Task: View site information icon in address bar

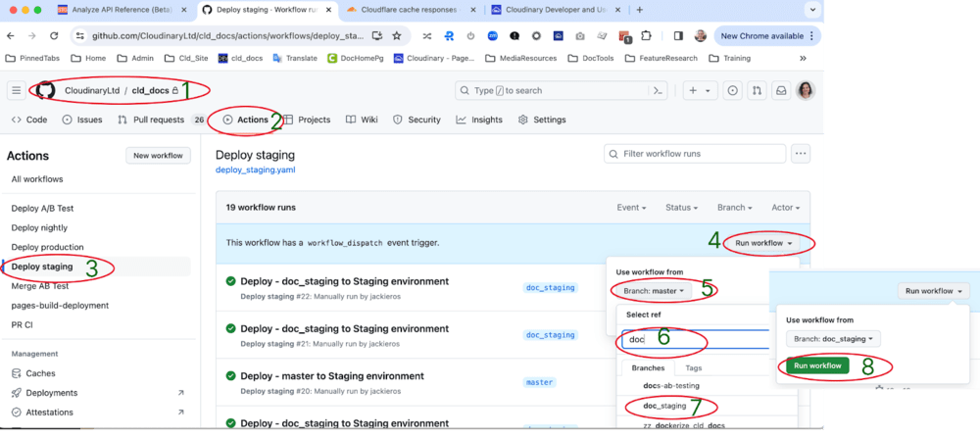Action: (79, 36)
